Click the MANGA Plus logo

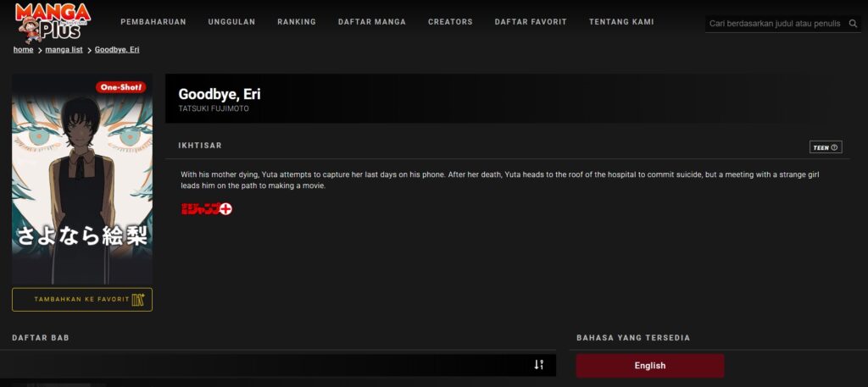[x=52, y=22]
